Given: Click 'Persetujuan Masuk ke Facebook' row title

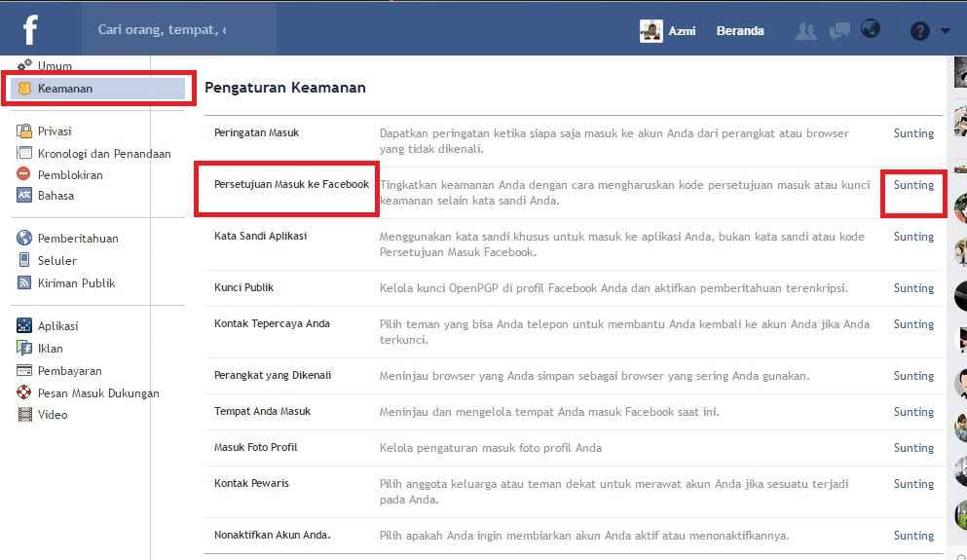Looking at the screenshot, I should click(x=291, y=184).
